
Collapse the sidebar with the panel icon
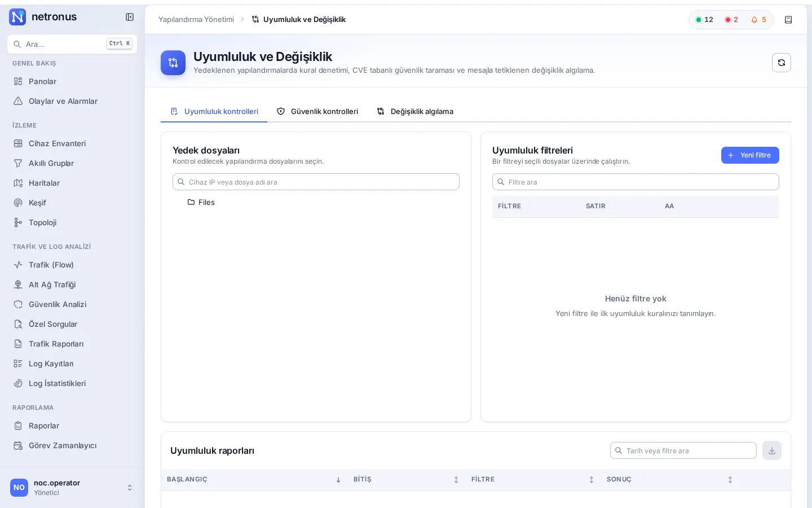(x=130, y=17)
